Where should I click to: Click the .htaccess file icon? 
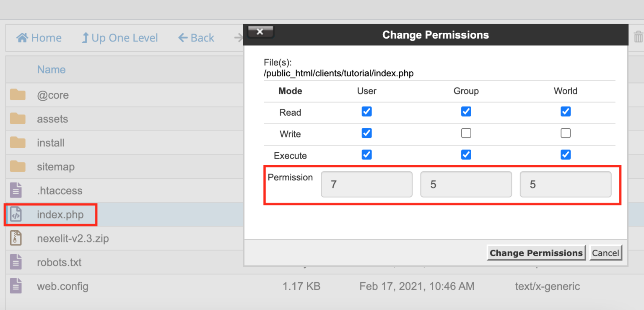point(16,190)
